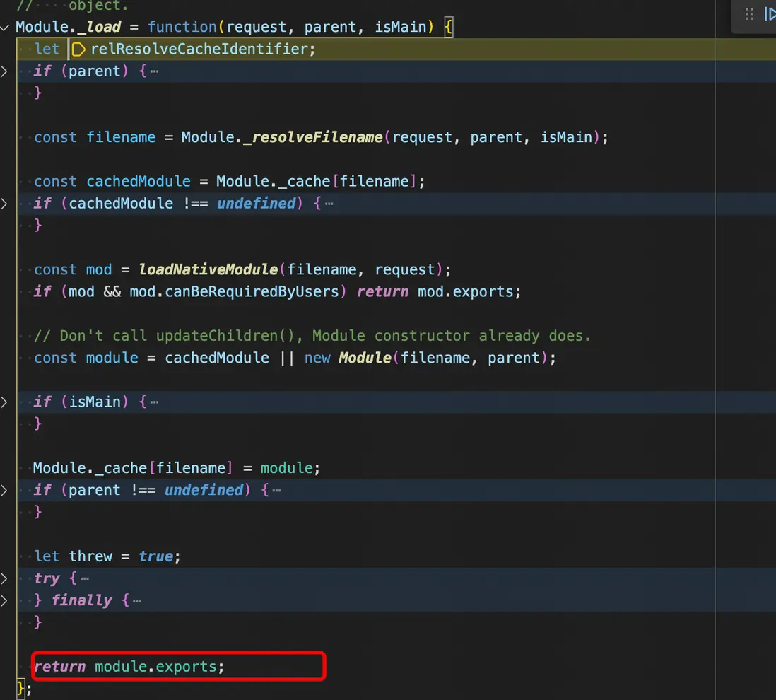Click '// object.' comment
This screenshot has height=700, width=776.
[x=72, y=6]
